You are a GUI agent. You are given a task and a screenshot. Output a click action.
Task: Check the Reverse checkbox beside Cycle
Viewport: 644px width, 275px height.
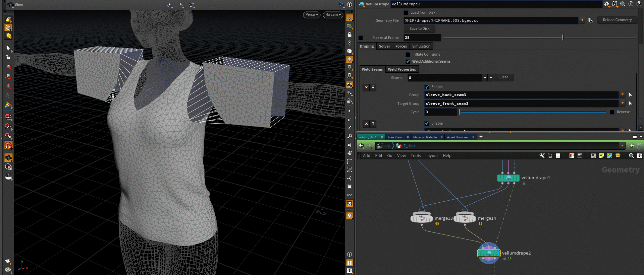click(612, 112)
